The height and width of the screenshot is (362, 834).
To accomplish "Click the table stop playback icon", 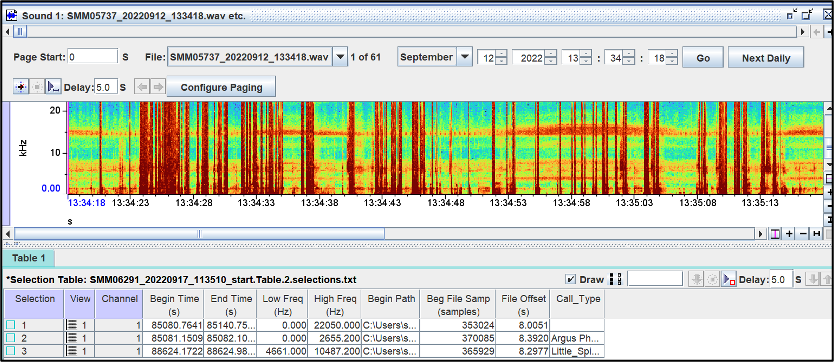I will pyautogui.click(x=712, y=279).
